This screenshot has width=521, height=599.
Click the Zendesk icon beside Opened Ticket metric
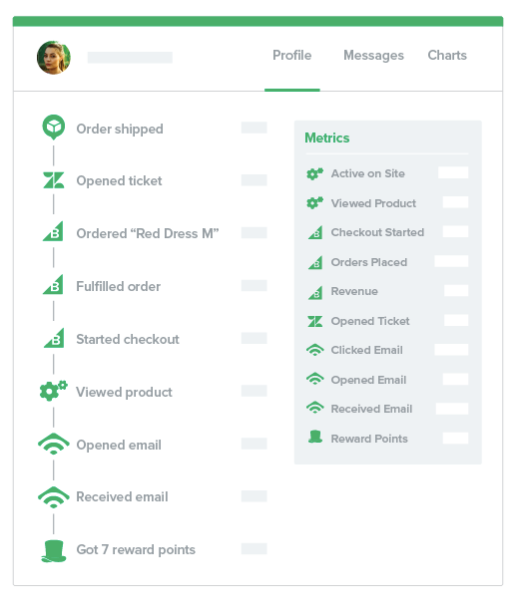coord(315,321)
